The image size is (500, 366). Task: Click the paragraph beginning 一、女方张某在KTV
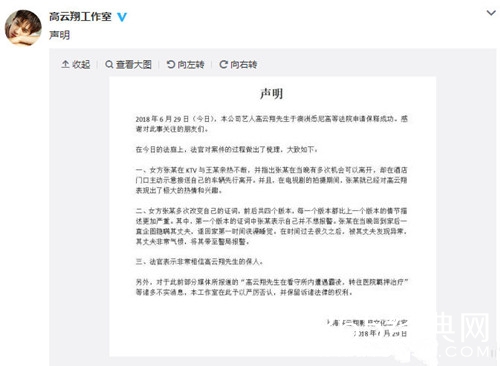click(x=271, y=180)
